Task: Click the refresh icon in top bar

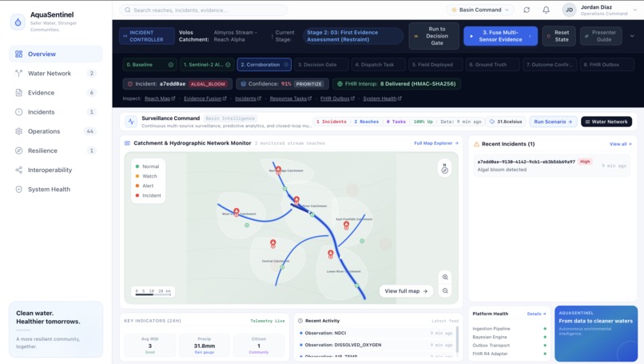Action: (527, 10)
